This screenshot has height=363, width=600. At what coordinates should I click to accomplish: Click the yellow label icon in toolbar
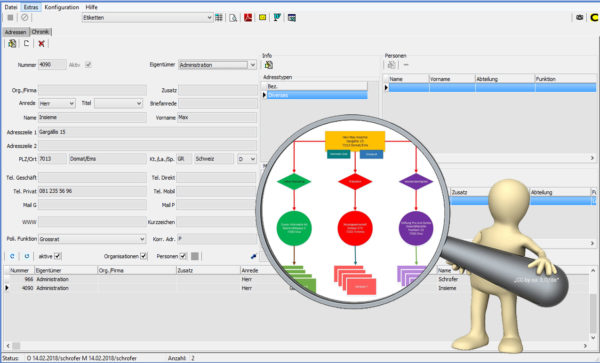tap(262, 18)
